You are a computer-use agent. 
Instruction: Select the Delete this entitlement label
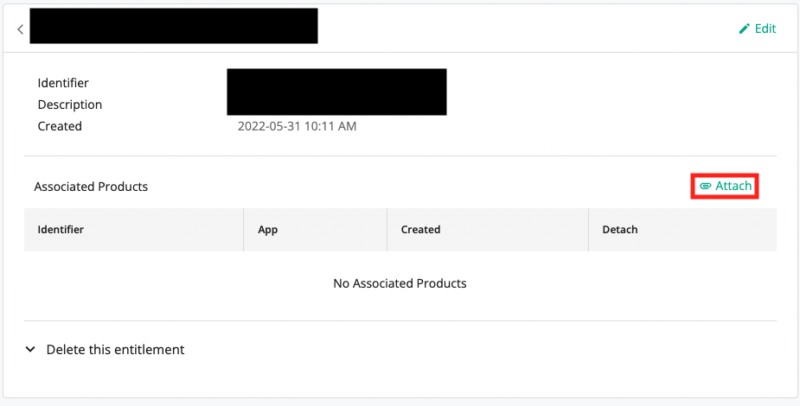tap(116, 350)
